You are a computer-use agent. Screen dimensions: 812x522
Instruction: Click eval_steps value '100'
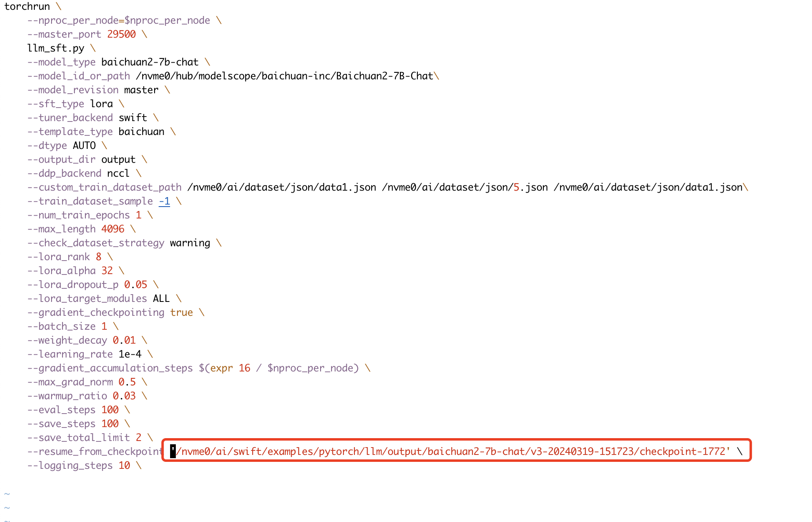click(110, 410)
